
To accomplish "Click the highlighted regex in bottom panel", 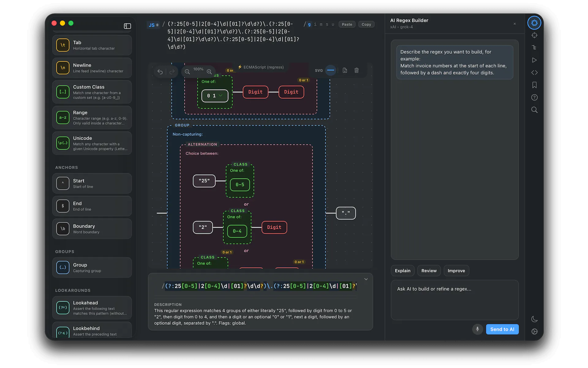I will (x=259, y=286).
